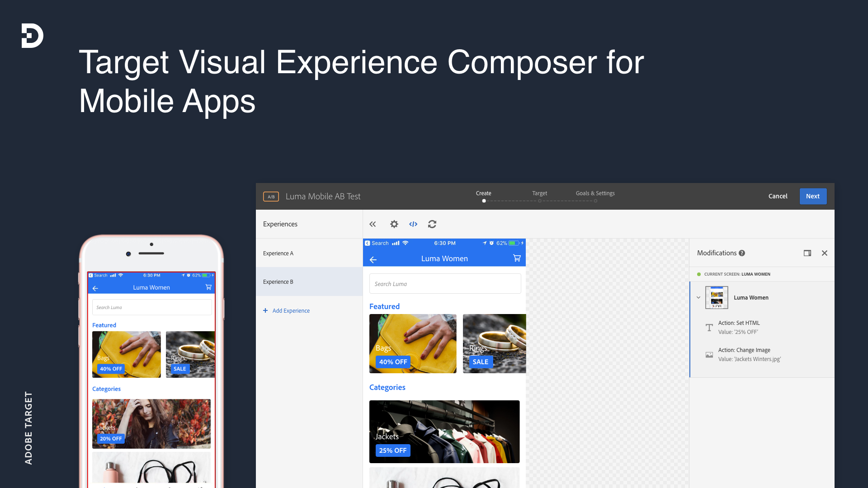The width and height of the screenshot is (868, 488).
Task: Click back arrow in Luma Women preview
Action: (373, 259)
